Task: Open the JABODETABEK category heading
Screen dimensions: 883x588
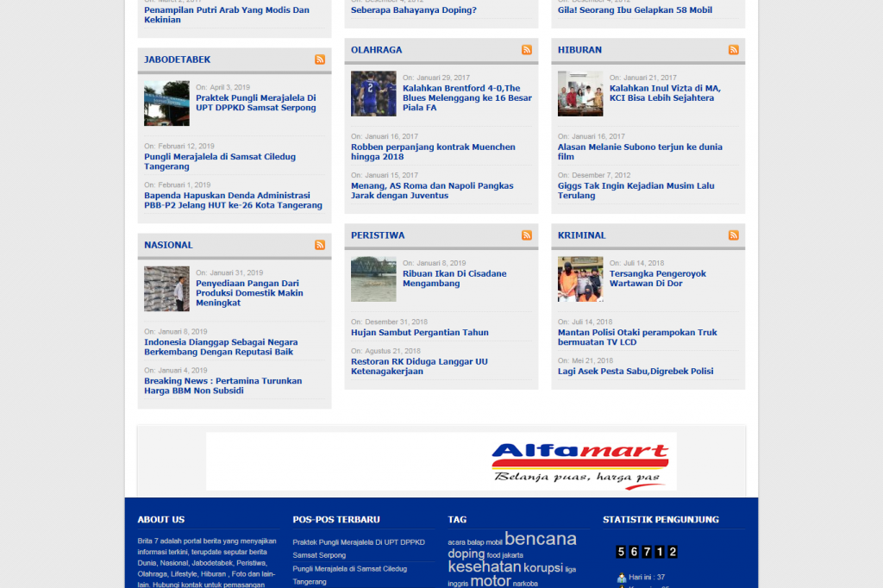Action: coord(177,59)
